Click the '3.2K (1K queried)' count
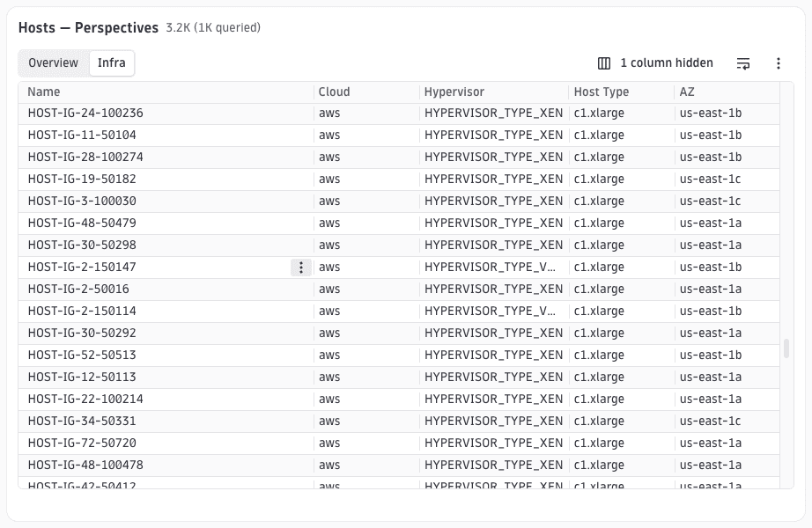 click(213, 28)
